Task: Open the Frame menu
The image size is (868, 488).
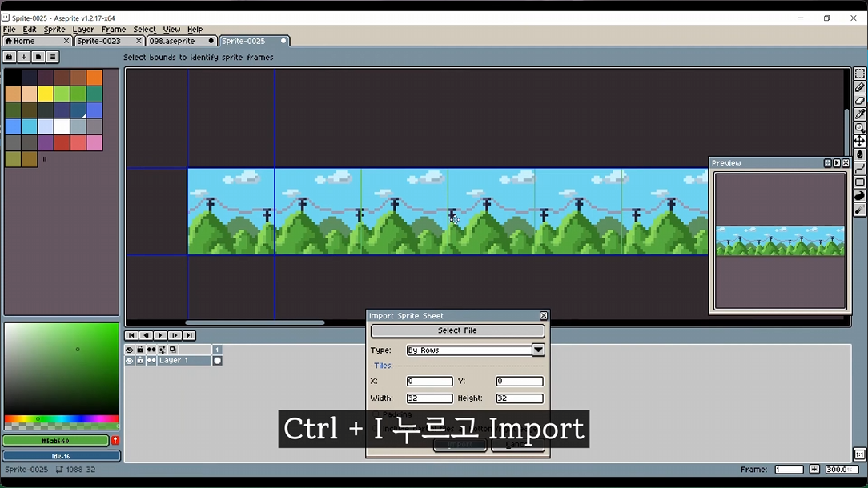Action: [x=114, y=30]
